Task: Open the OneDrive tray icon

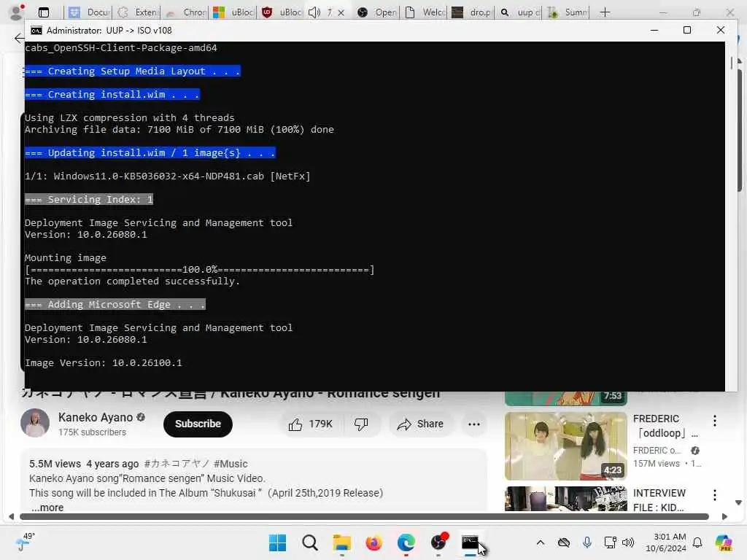Action: (x=564, y=542)
